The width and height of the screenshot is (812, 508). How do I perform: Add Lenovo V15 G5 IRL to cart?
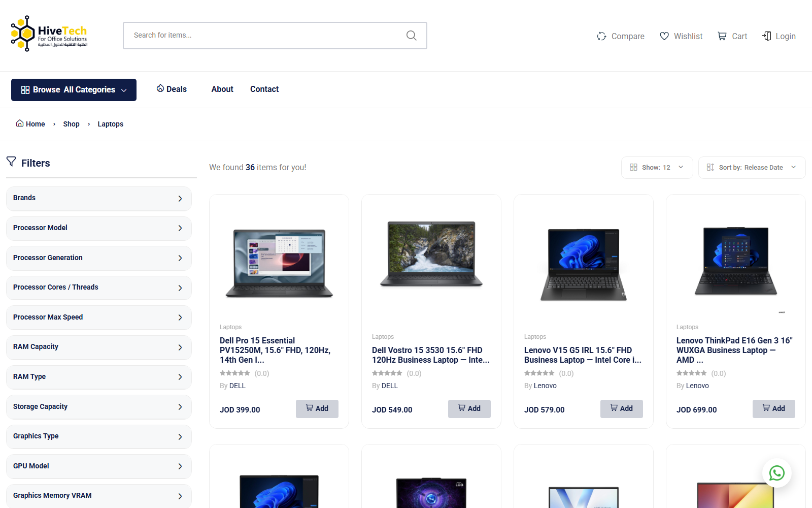click(622, 409)
